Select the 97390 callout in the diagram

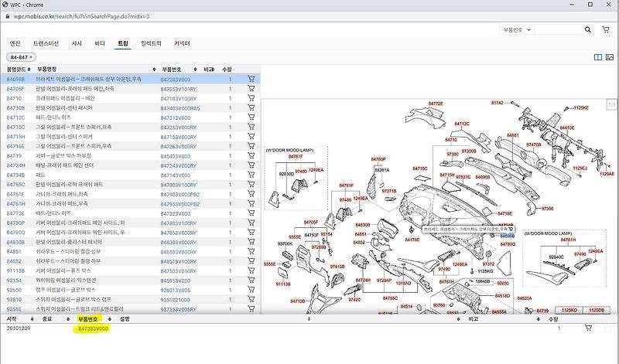pos(547,208)
